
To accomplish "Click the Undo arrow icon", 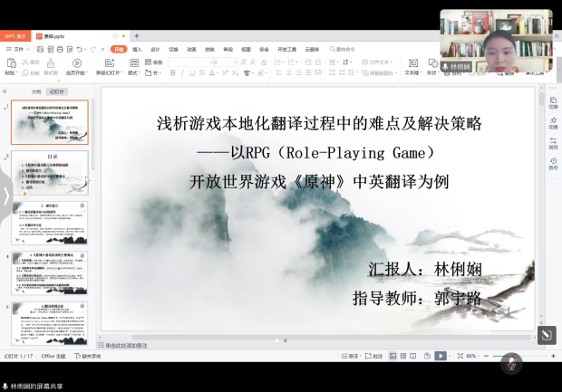I will click(x=81, y=49).
